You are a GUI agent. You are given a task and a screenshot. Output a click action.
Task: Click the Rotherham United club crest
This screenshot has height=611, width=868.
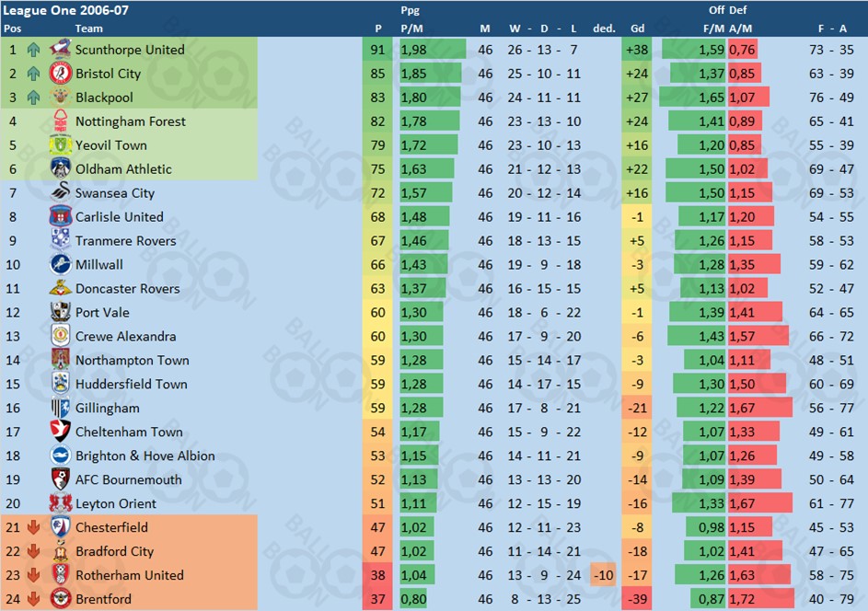pos(61,574)
